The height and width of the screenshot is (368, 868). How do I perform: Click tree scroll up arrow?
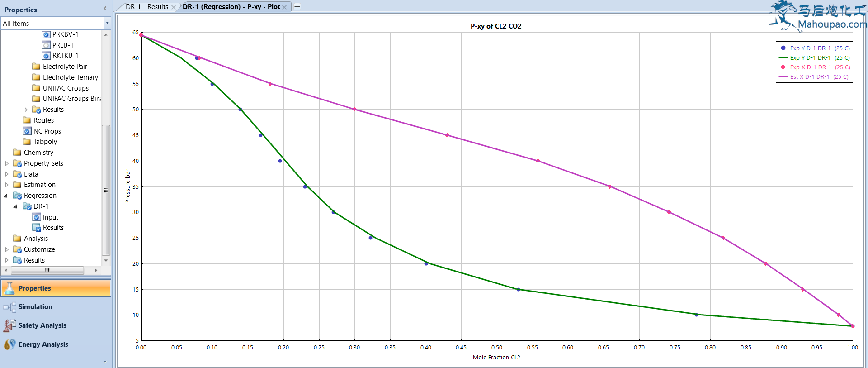point(106,34)
